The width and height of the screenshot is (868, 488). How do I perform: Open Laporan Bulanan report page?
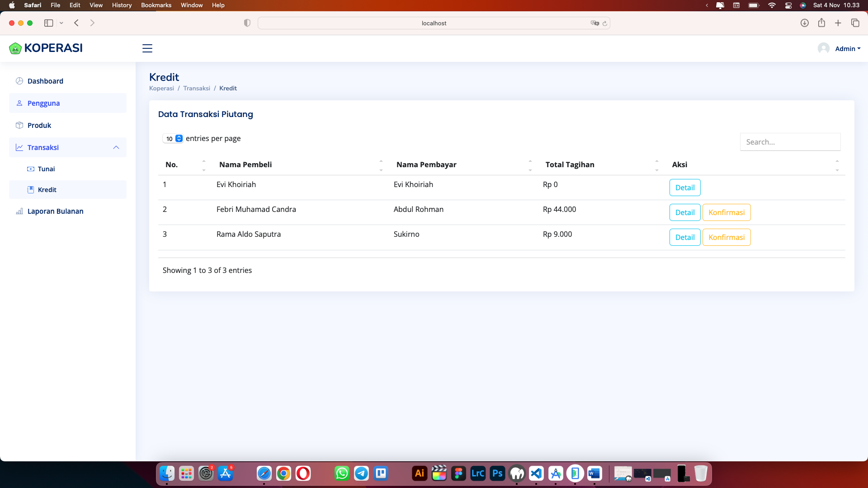tap(55, 211)
